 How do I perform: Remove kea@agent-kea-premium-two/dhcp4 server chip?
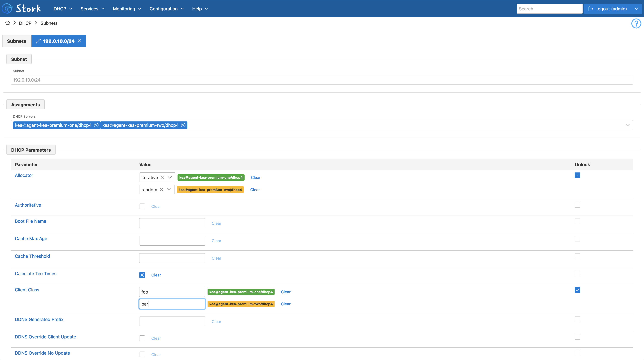coord(183,125)
